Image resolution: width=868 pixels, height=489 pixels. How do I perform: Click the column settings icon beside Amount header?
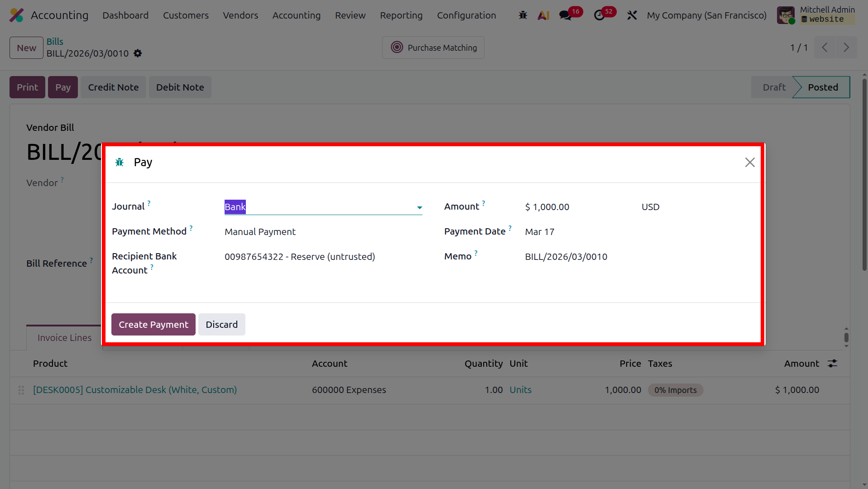click(832, 363)
